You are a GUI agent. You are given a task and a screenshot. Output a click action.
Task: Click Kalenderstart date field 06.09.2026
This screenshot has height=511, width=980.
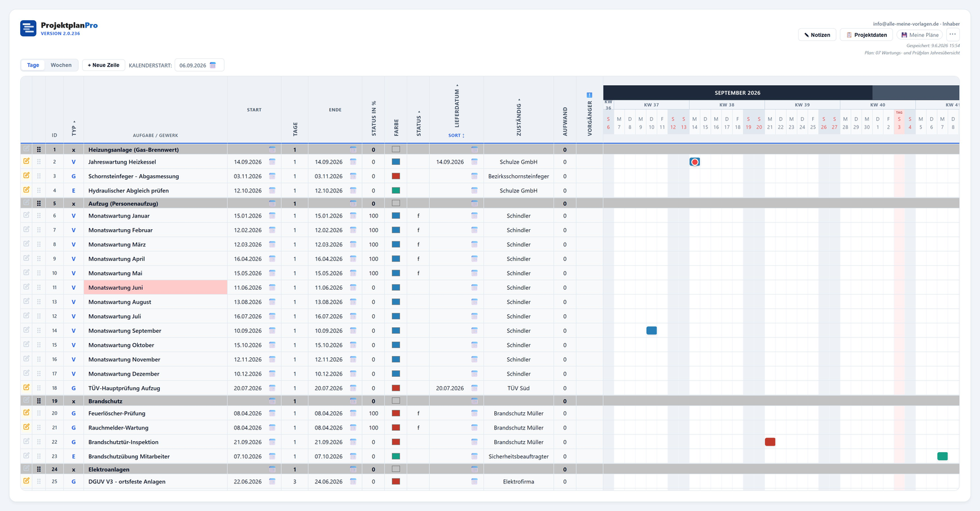pos(199,65)
